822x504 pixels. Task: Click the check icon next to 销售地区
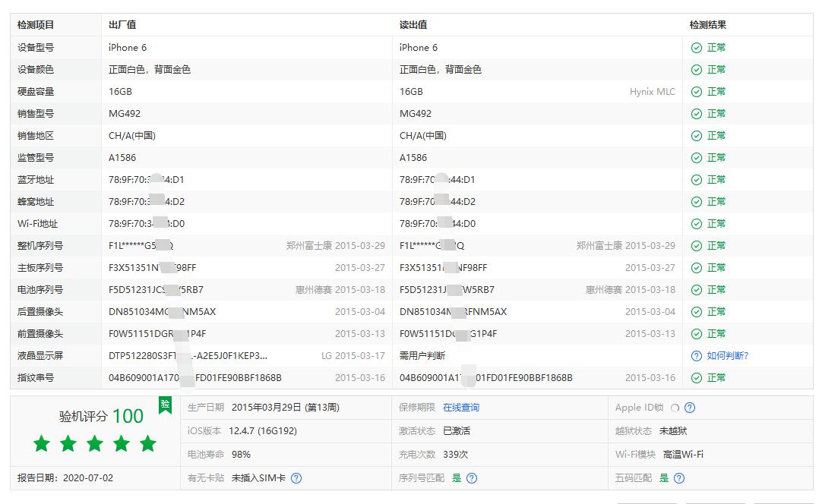(695, 135)
